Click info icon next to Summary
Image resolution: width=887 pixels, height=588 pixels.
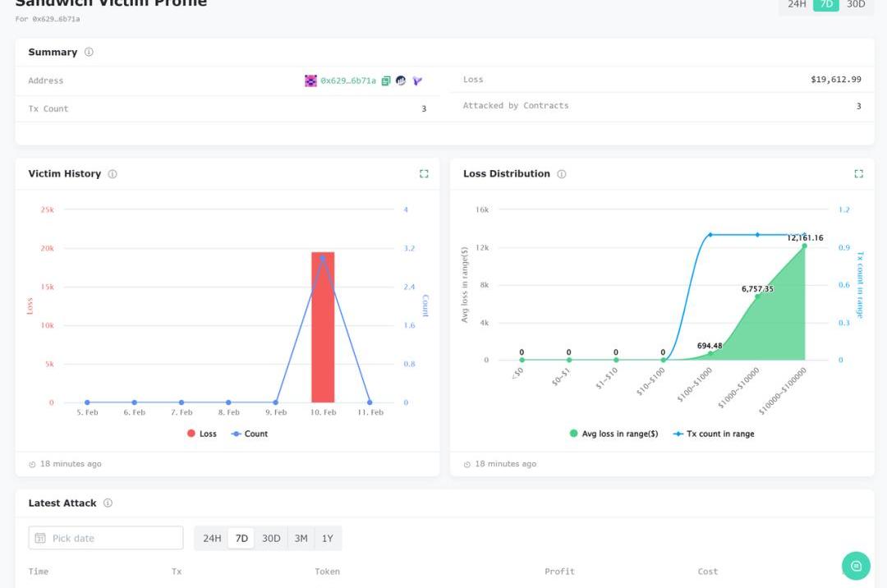[x=89, y=52]
